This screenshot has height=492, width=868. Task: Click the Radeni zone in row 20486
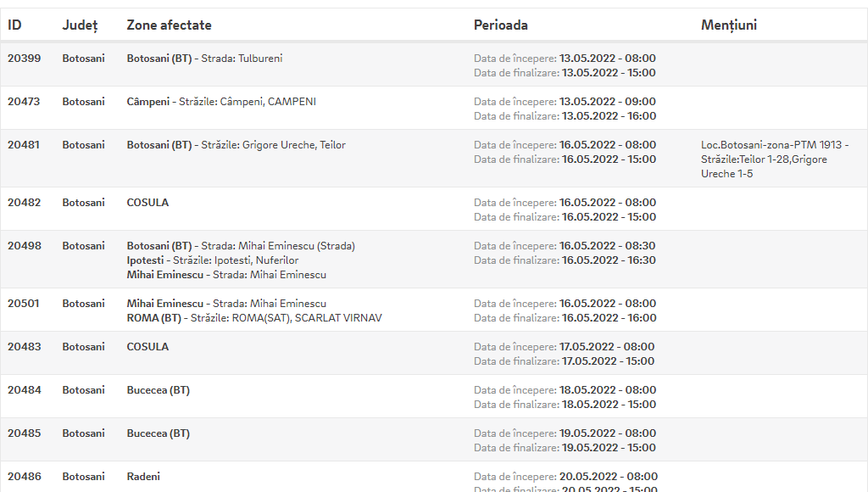143,477
